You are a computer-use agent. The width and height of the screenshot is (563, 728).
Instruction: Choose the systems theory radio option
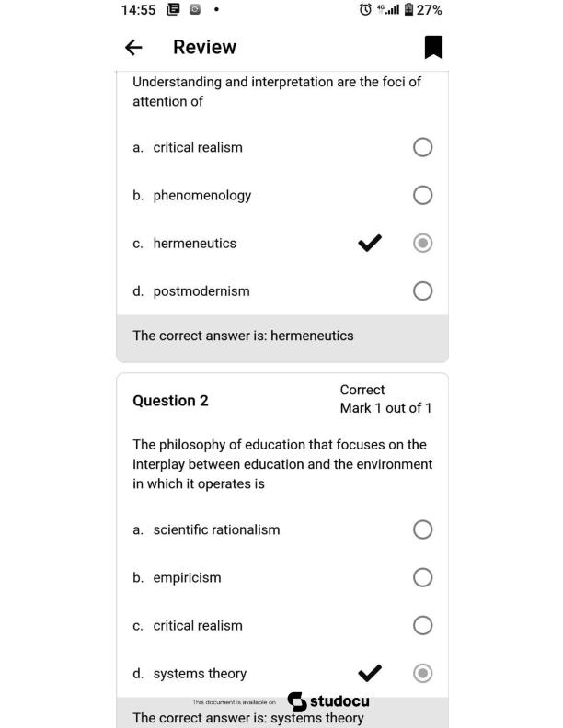[x=423, y=673]
